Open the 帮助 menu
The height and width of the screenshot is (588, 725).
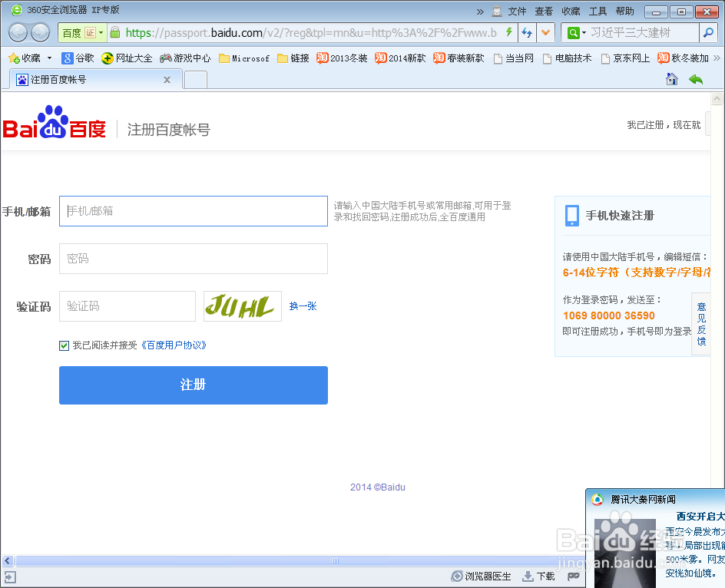pyautogui.click(x=624, y=11)
